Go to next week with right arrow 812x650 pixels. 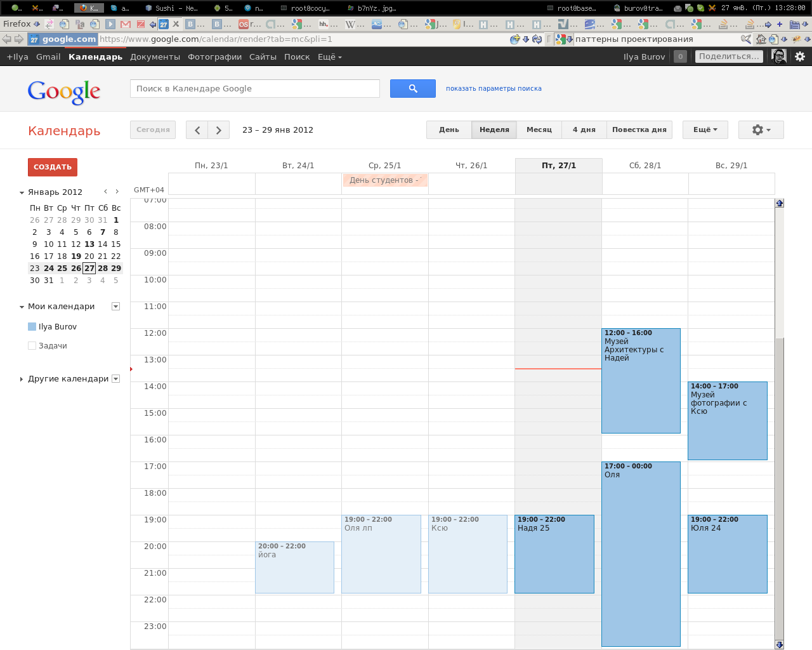(x=219, y=130)
